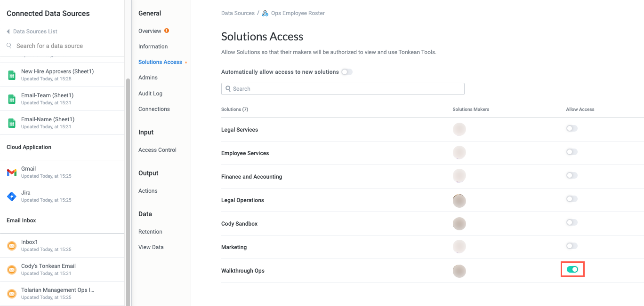The width and height of the screenshot is (644, 306).
Task: Click the Cody's Tonkean Email inbox icon
Action: pos(11,269)
